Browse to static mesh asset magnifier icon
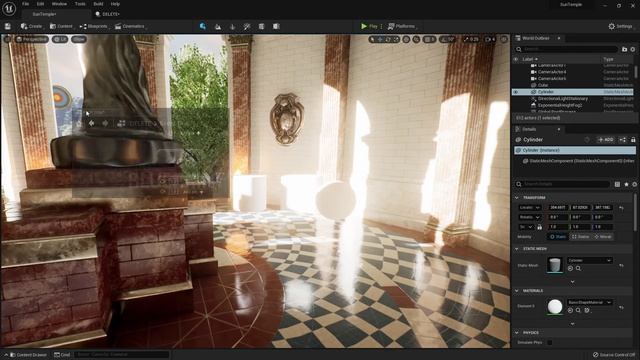Screen dimensions: 640x360 [x=578, y=269]
